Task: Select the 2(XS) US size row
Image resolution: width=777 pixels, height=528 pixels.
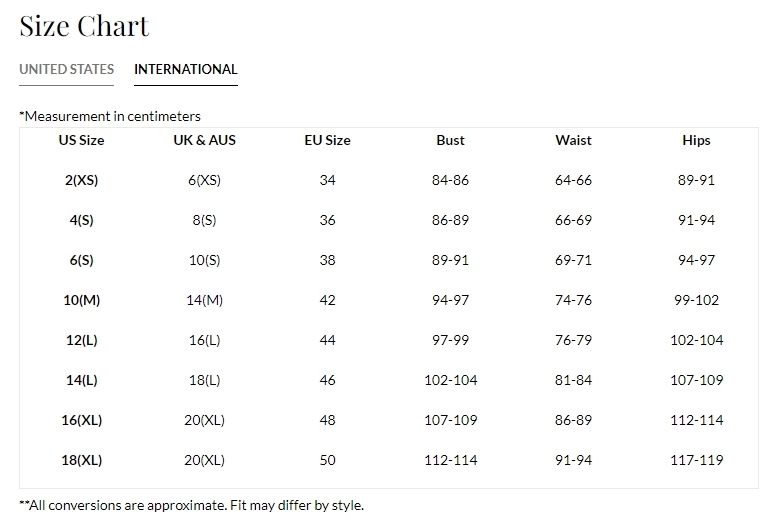Action: click(x=389, y=180)
